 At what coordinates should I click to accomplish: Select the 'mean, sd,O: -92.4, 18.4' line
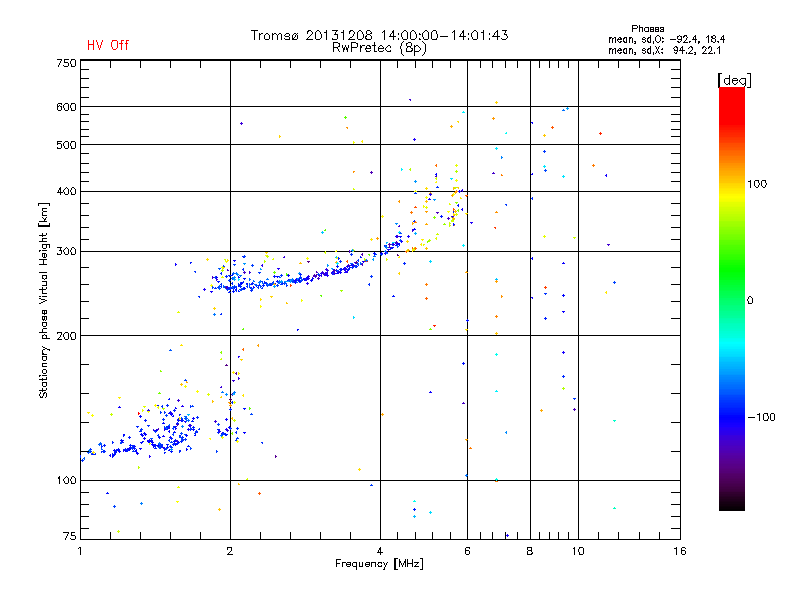pos(666,39)
